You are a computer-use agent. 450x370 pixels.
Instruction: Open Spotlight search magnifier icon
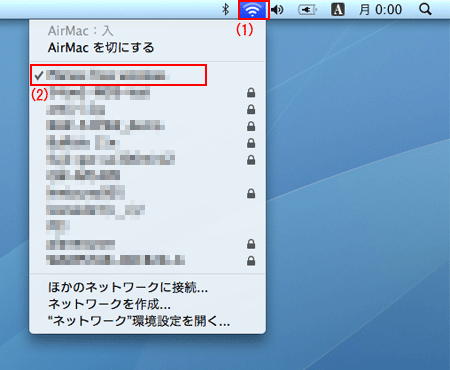tap(425, 9)
